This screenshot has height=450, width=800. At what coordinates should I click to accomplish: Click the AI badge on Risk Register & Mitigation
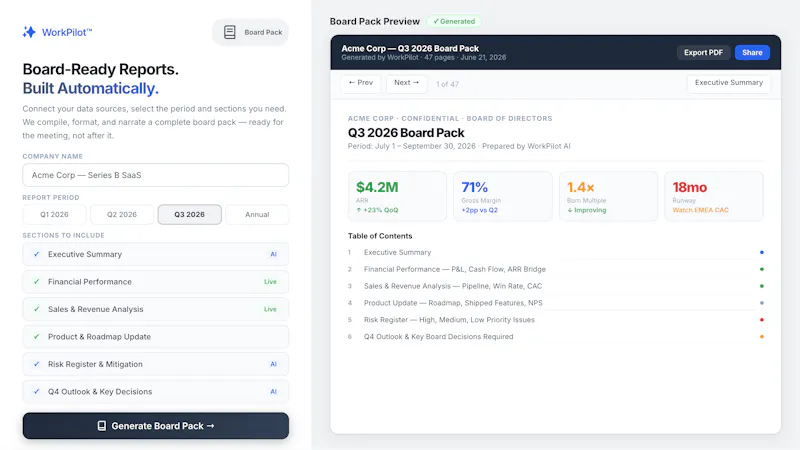point(273,364)
